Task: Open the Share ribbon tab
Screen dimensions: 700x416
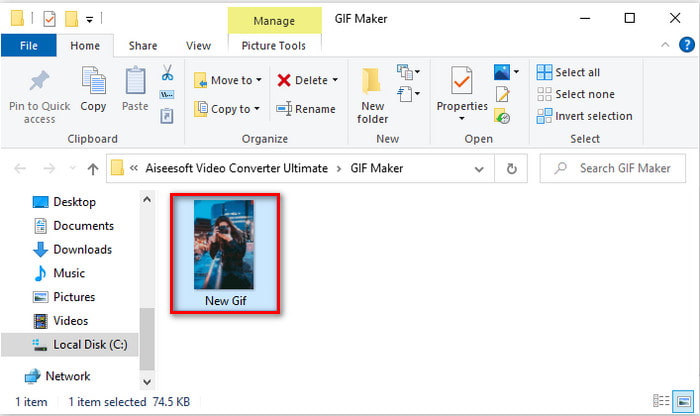Action: [x=143, y=45]
